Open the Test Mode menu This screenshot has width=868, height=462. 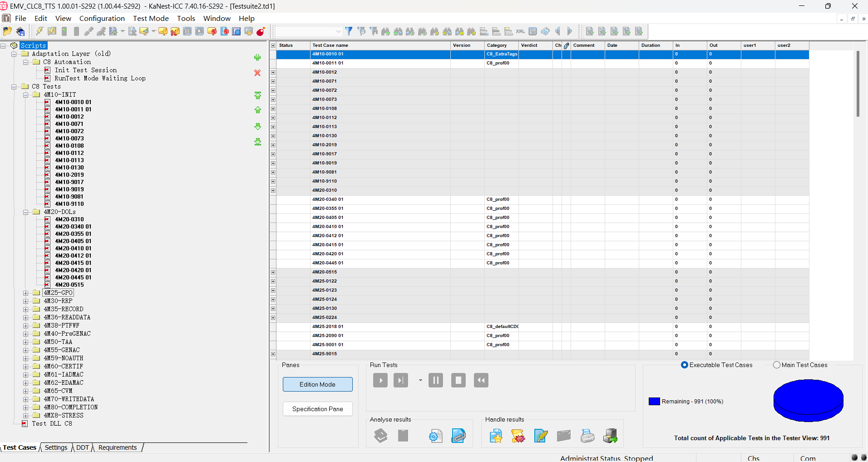(x=150, y=18)
